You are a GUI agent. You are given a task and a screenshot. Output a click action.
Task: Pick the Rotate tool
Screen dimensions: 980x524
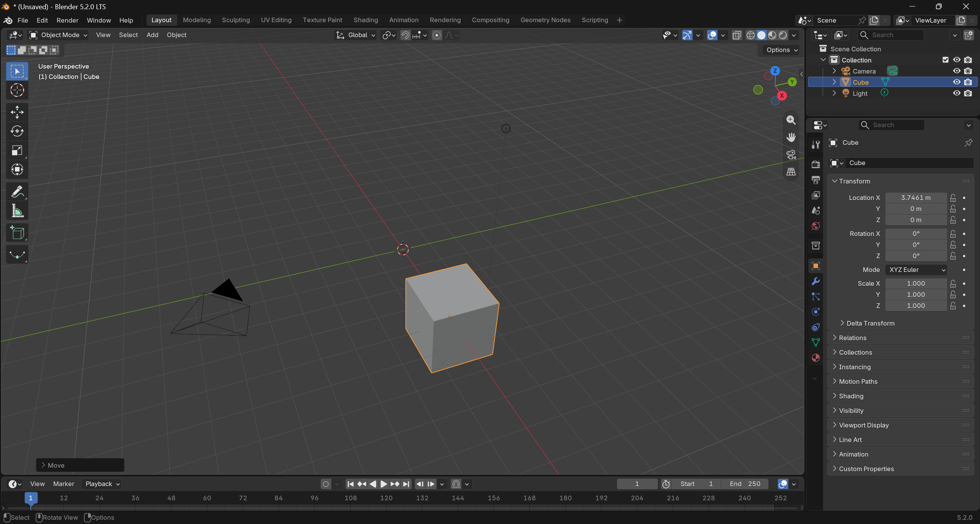click(17, 131)
